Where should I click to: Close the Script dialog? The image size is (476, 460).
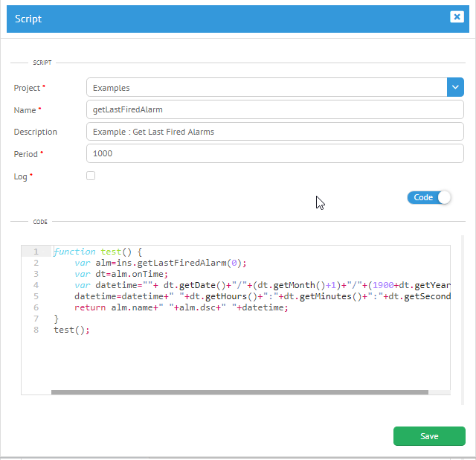pos(457,16)
